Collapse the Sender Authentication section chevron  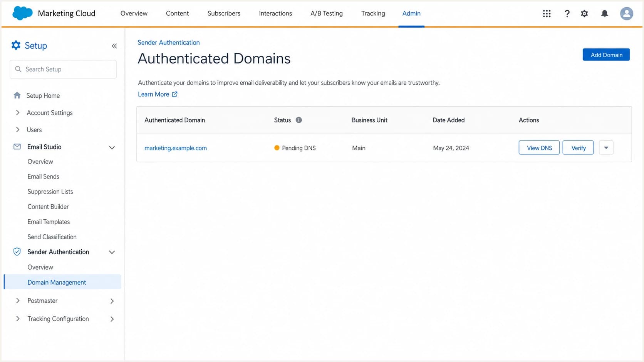pos(112,252)
